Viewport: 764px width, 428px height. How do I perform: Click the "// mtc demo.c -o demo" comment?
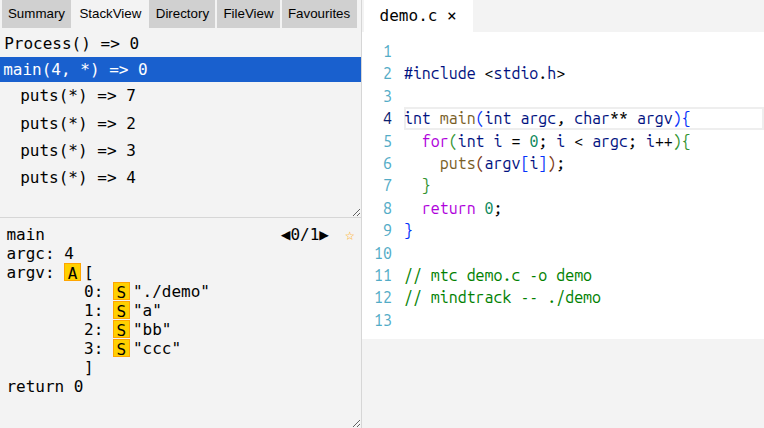pos(498,276)
